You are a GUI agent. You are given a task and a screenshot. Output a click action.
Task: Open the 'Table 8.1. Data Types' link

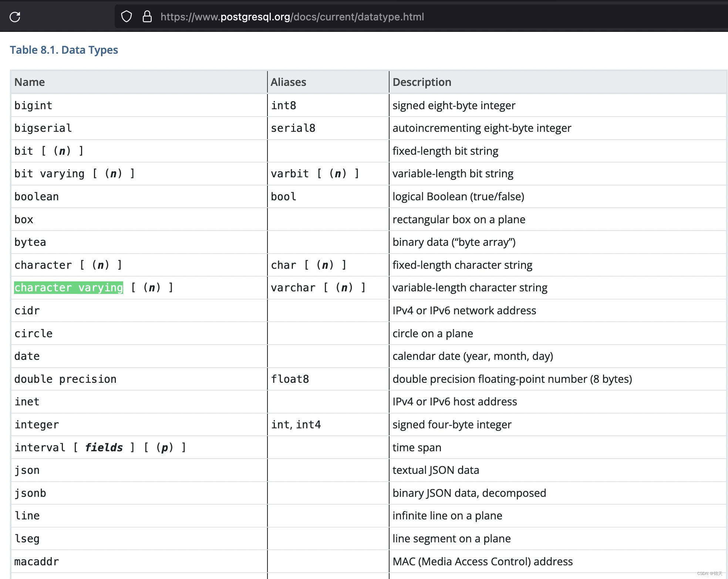pyautogui.click(x=64, y=50)
